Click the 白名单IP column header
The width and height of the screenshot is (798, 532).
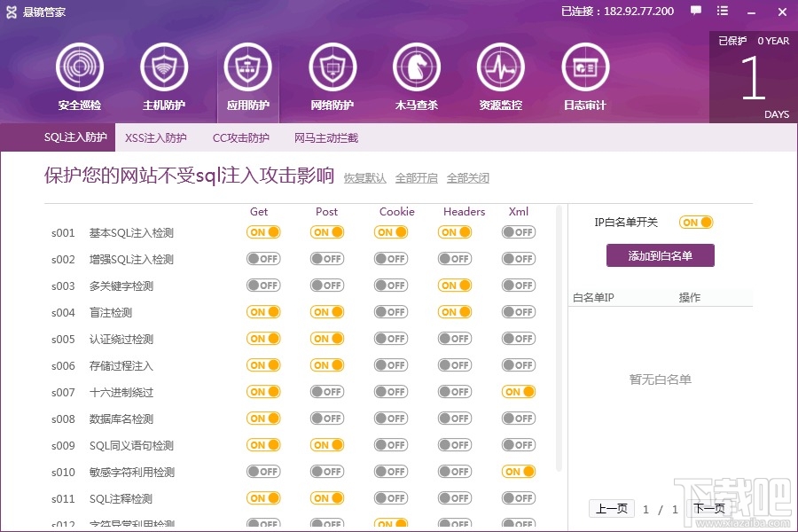593,297
